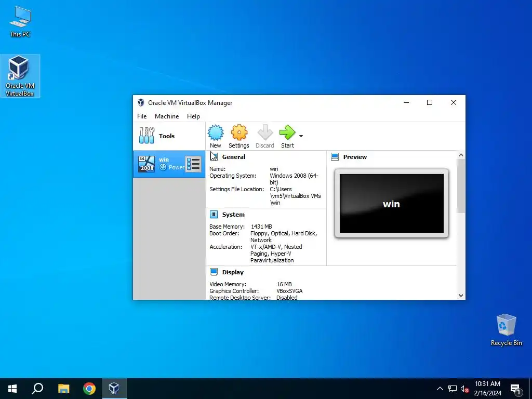Select the Tools icon in sidebar
Screen dimensions: 532x399
coord(147,136)
